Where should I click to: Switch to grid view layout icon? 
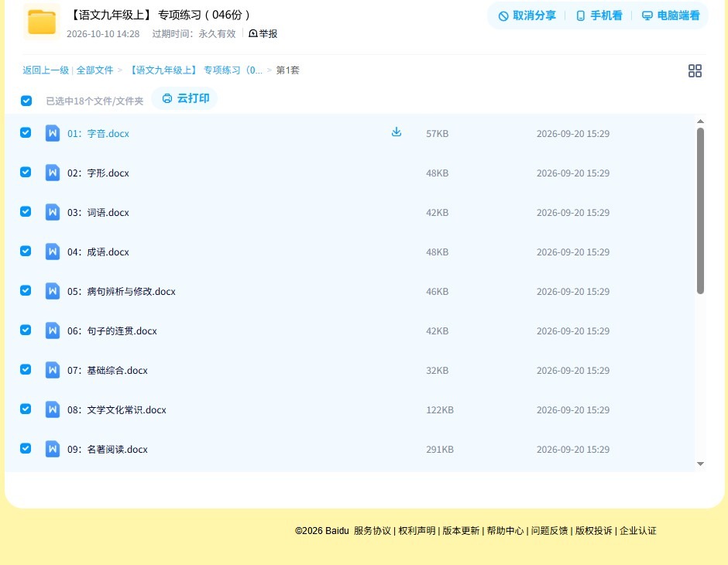pos(695,70)
